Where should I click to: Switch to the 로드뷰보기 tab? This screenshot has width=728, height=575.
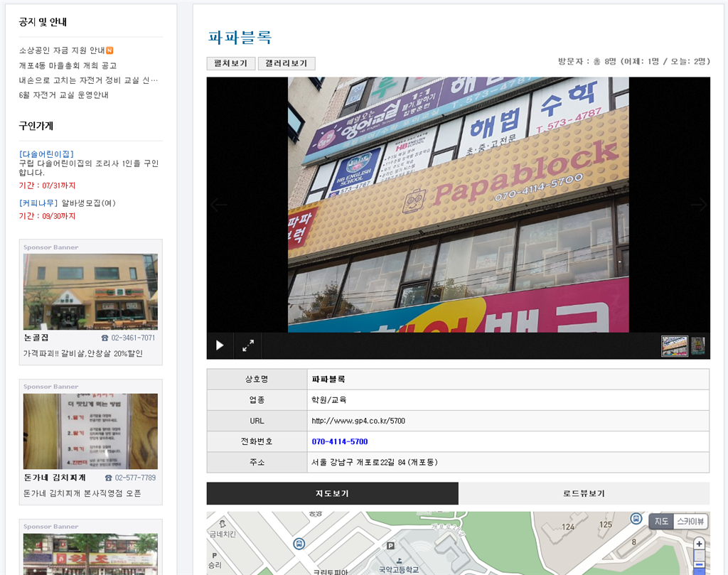click(584, 493)
